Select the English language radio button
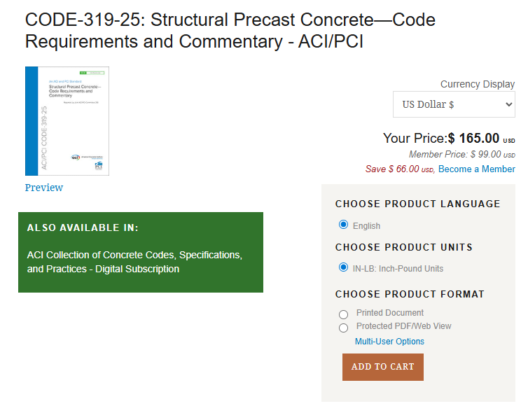528x420 pixels. (x=343, y=225)
